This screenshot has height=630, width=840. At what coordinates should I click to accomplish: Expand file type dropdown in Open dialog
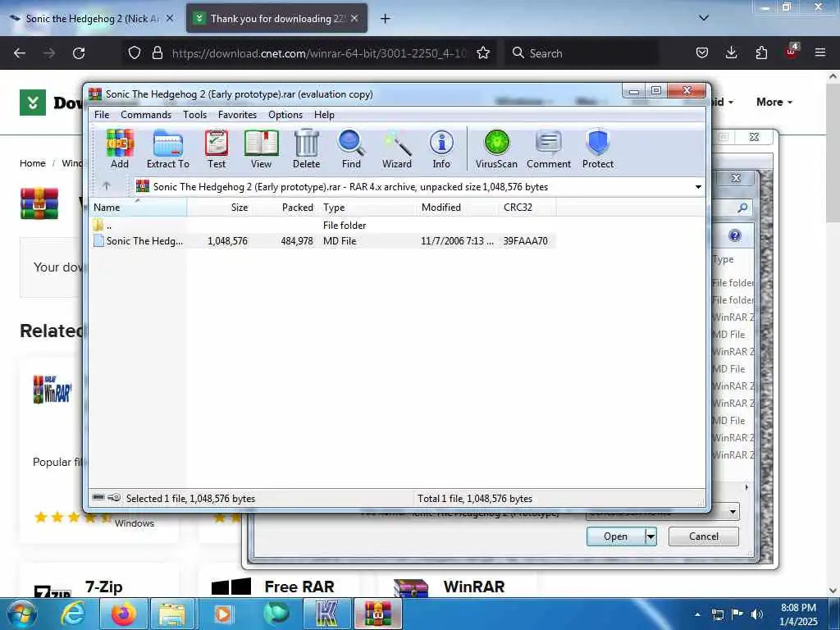[x=733, y=512]
